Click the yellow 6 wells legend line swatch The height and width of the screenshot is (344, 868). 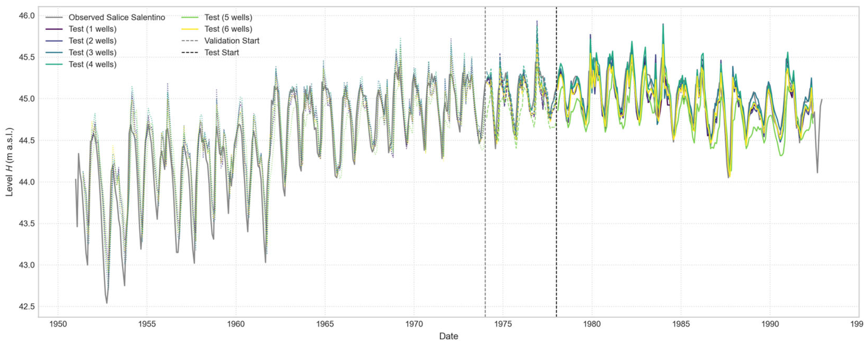(190, 29)
